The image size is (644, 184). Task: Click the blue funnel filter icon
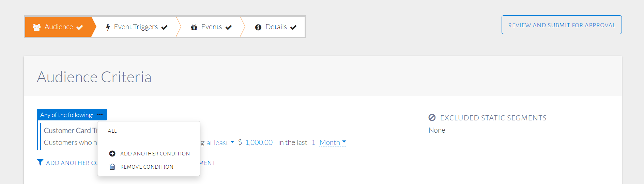click(x=40, y=163)
